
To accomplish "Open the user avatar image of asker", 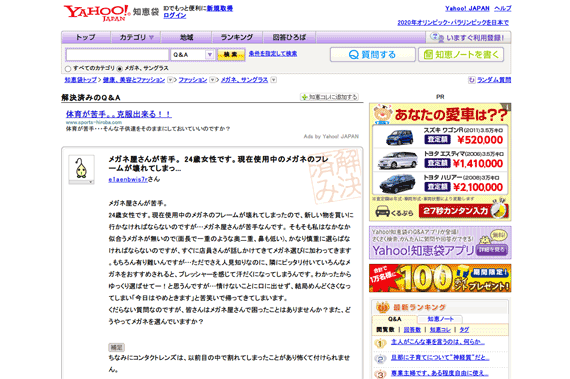I will pos(81,168).
